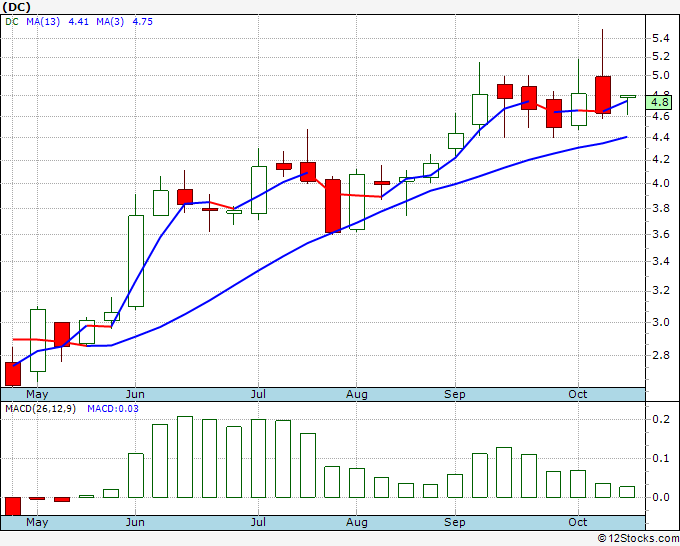Viewport: 680px width, 546px height.
Task: Click the Aug label on price chart axis
Action: tap(356, 394)
